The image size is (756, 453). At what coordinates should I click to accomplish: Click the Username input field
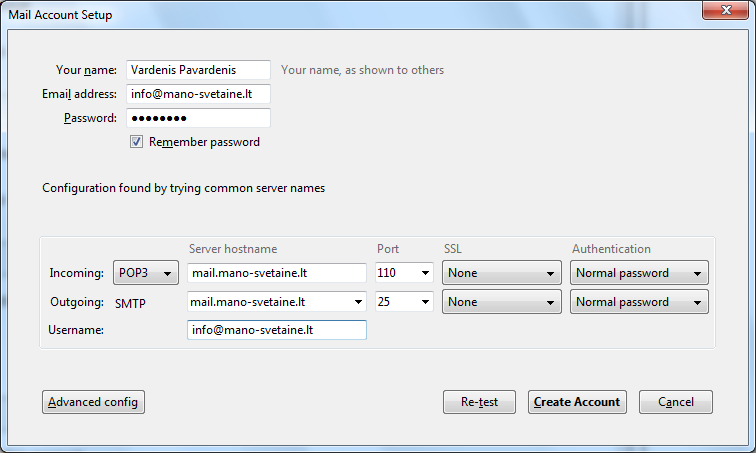[x=277, y=330]
